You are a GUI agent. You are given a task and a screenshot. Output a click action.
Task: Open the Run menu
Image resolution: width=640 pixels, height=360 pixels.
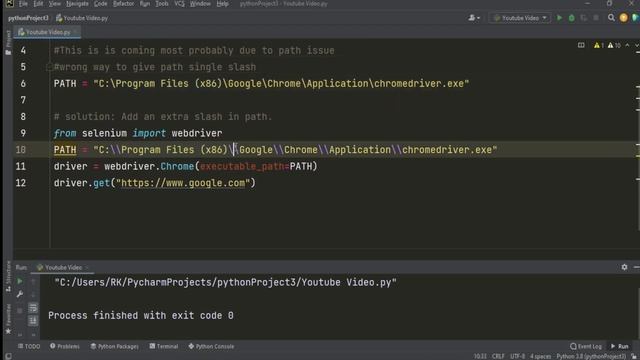tap(144, 4)
